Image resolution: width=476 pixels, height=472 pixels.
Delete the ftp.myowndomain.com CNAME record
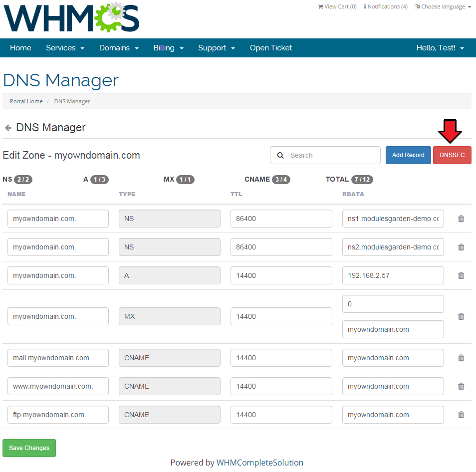[461, 415]
